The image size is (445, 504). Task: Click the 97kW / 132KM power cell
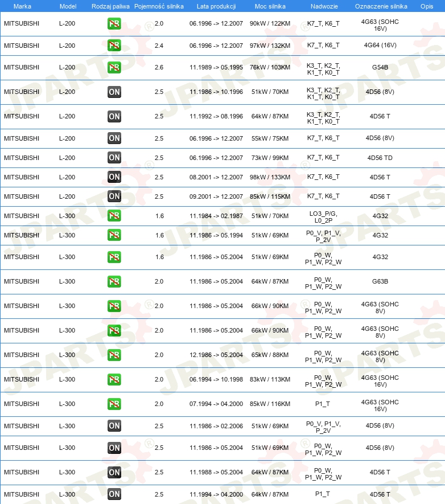pyautogui.click(x=270, y=46)
